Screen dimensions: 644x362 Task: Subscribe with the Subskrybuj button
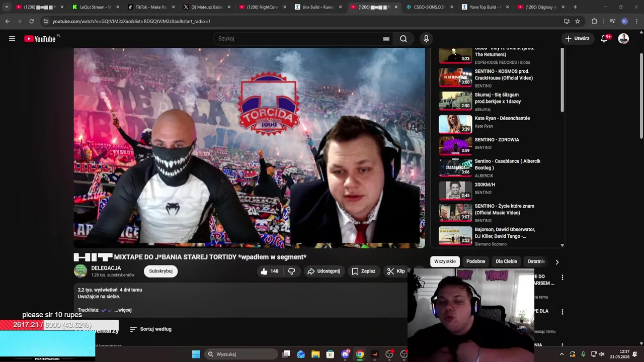tap(161, 271)
